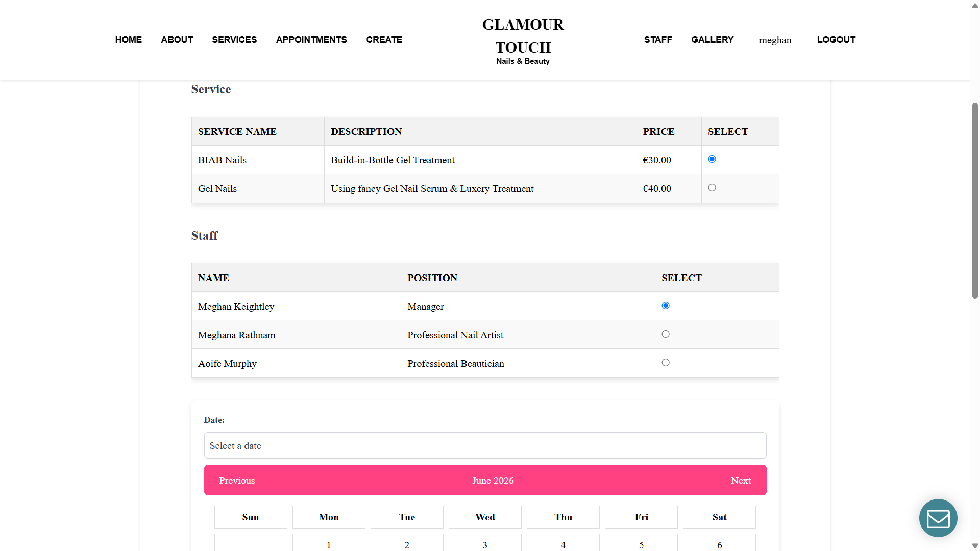Go to the previous calendar month
Viewport: 980px width, 551px height.
[x=237, y=481]
